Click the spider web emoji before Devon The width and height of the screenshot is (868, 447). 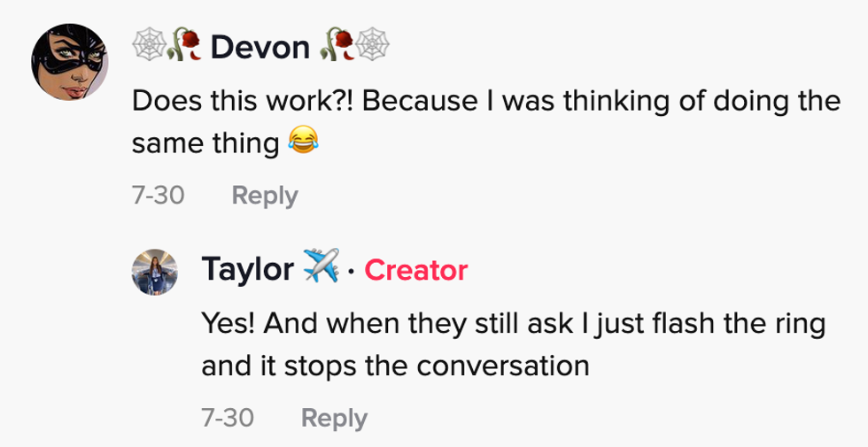click(147, 48)
